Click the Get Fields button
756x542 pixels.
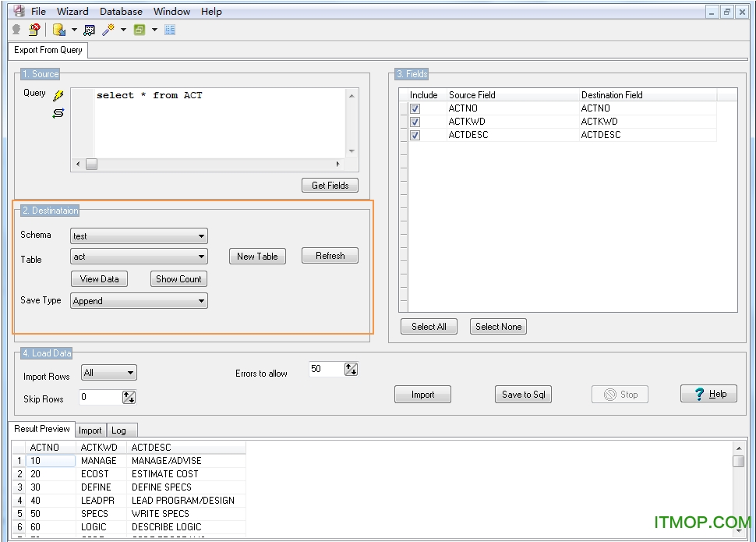(x=330, y=185)
